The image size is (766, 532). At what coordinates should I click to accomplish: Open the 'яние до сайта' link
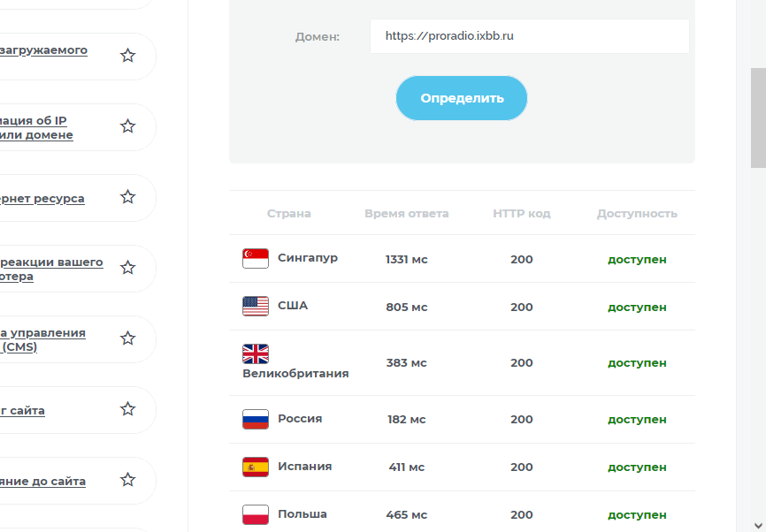click(42, 482)
